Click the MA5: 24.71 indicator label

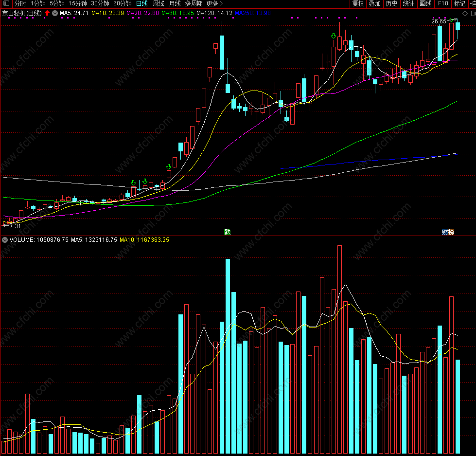[74, 13]
